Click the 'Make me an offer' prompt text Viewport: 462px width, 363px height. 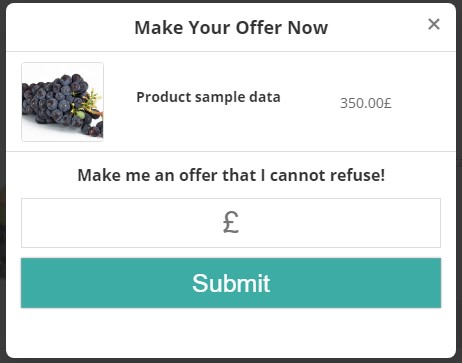tap(231, 175)
